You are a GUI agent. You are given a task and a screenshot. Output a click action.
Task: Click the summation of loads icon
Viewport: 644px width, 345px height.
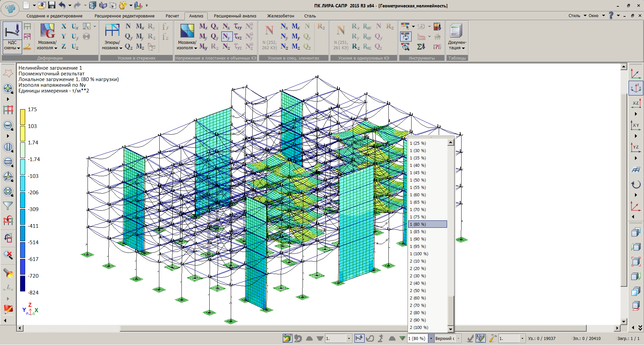[421, 47]
